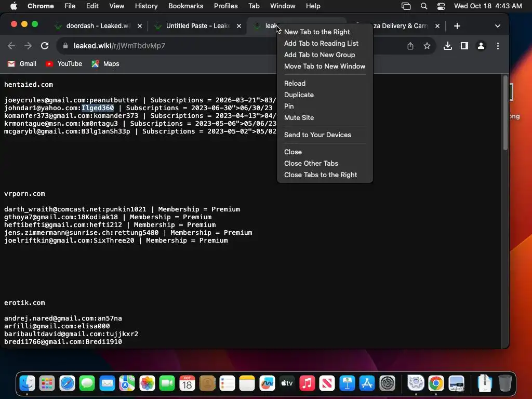This screenshot has height=399, width=532.
Task: Close the Delivery & Carry tab
Action: [437, 26]
